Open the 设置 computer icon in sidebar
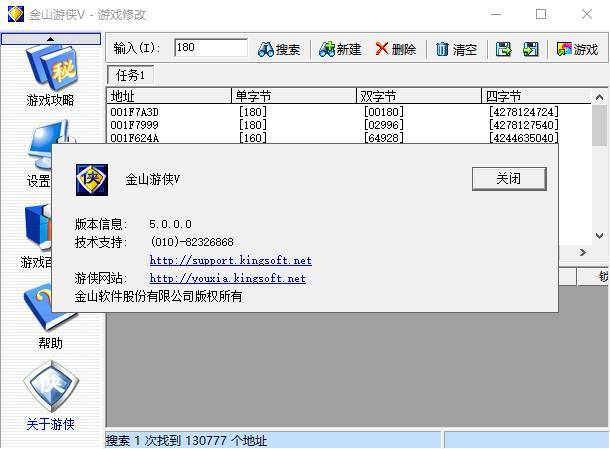610x449 pixels. tap(40, 145)
